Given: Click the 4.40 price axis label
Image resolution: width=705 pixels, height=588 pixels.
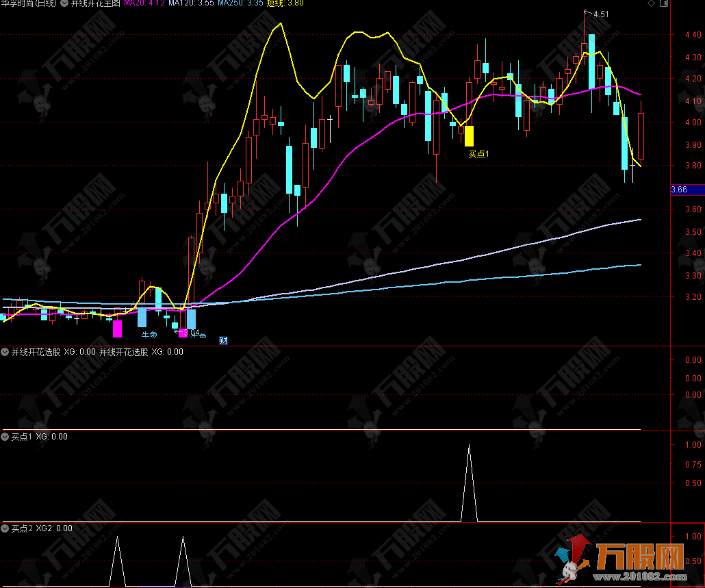Looking at the screenshot, I should pos(693,35).
